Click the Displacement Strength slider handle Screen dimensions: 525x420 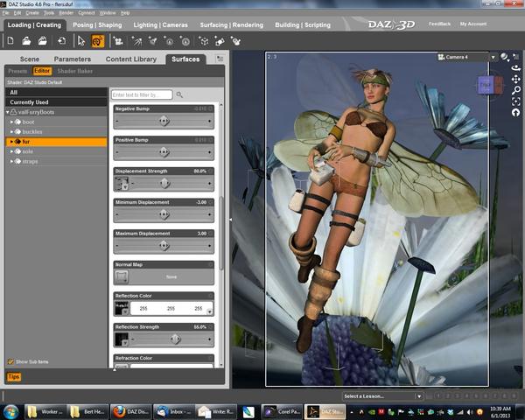164,183
